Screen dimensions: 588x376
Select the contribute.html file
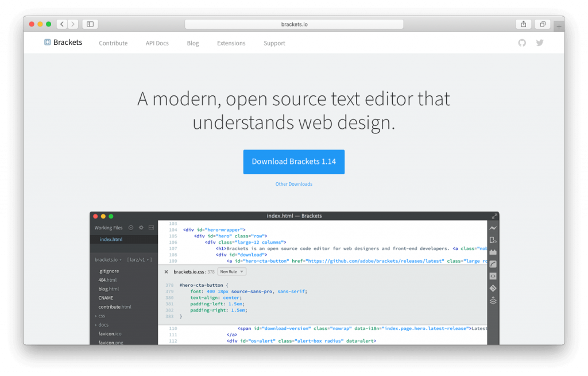pos(115,307)
